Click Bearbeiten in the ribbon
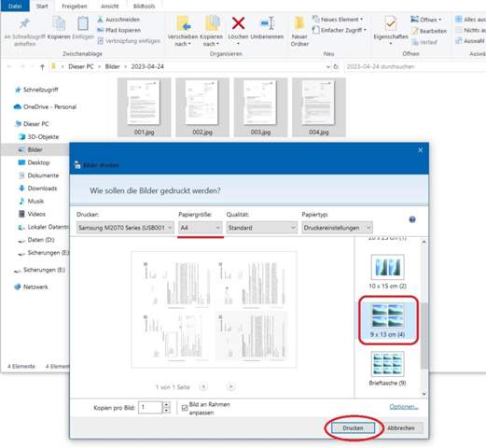This screenshot has height=448, width=486. [x=429, y=31]
